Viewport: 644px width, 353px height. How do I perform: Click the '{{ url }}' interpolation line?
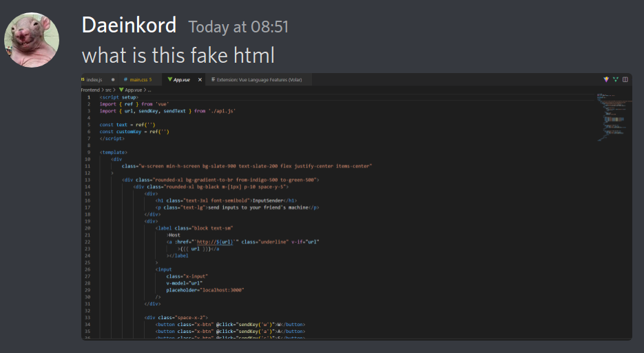[x=198, y=249]
